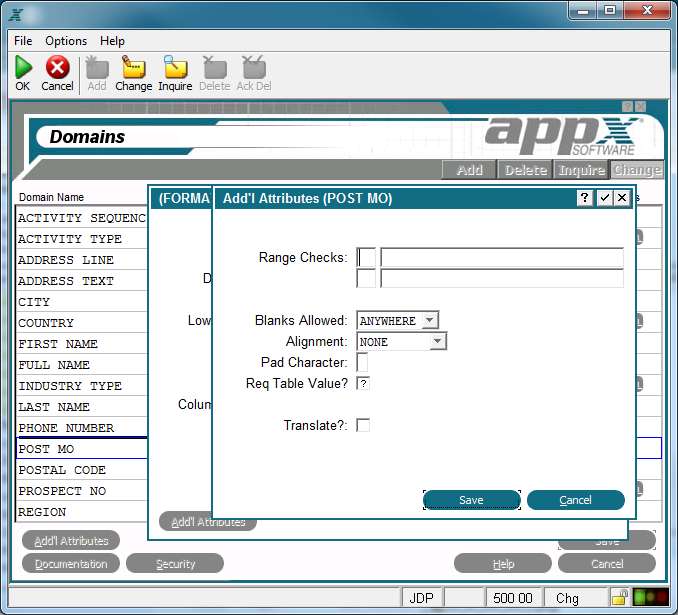Screen dimensions: 678x615
Task: Select REGION domain row
Action: [82, 512]
